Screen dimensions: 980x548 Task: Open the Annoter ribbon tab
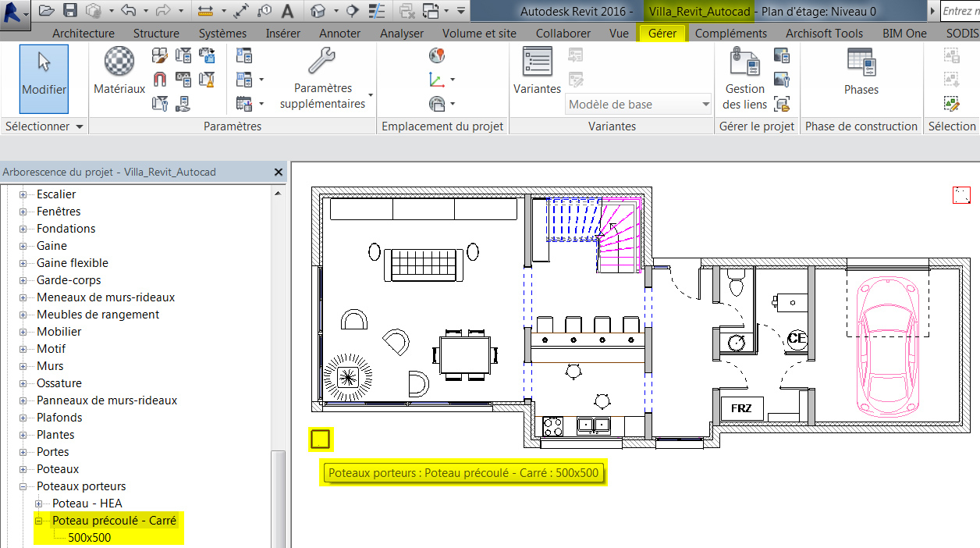click(339, 34)
